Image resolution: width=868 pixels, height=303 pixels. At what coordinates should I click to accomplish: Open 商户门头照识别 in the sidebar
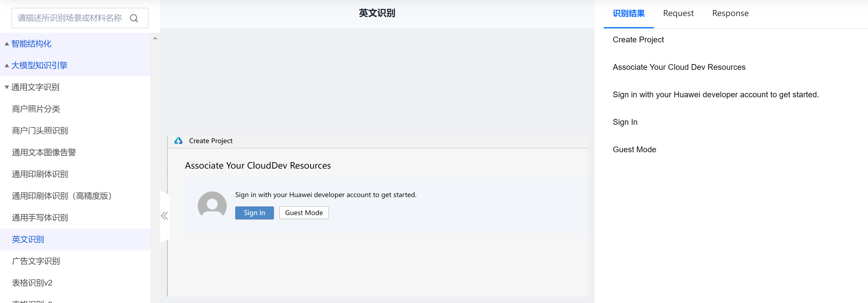point(40,130)
